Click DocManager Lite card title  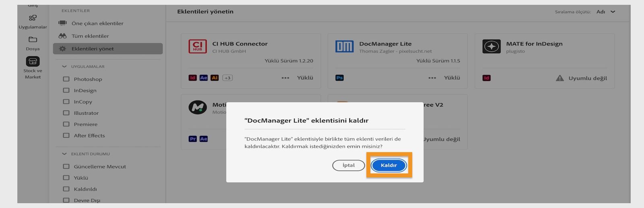point(385,44)
